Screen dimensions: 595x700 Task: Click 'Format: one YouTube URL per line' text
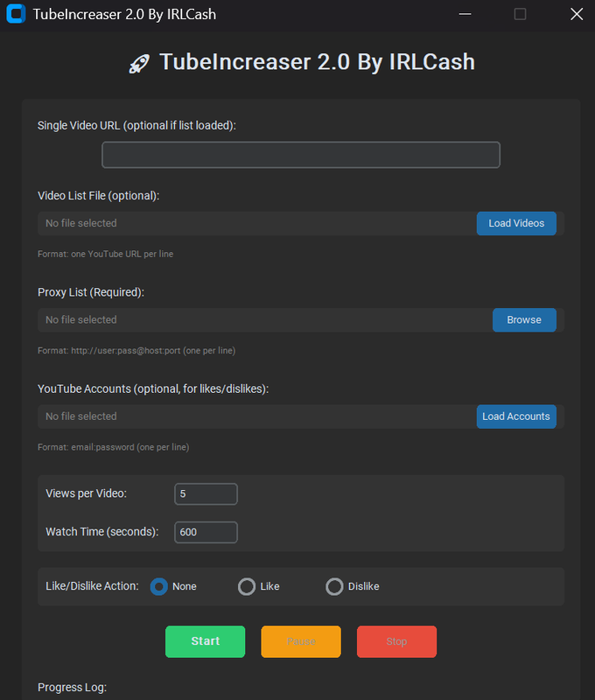pos(105,254)
